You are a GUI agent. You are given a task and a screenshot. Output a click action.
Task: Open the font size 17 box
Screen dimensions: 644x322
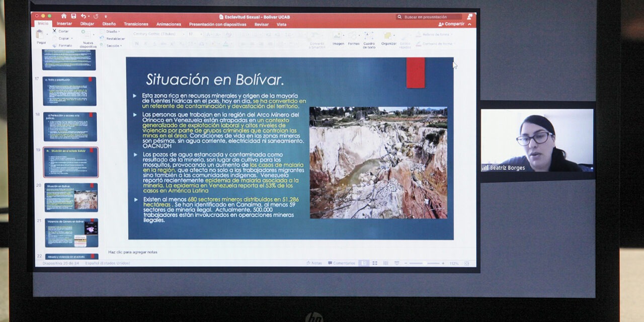click(194, 34)
